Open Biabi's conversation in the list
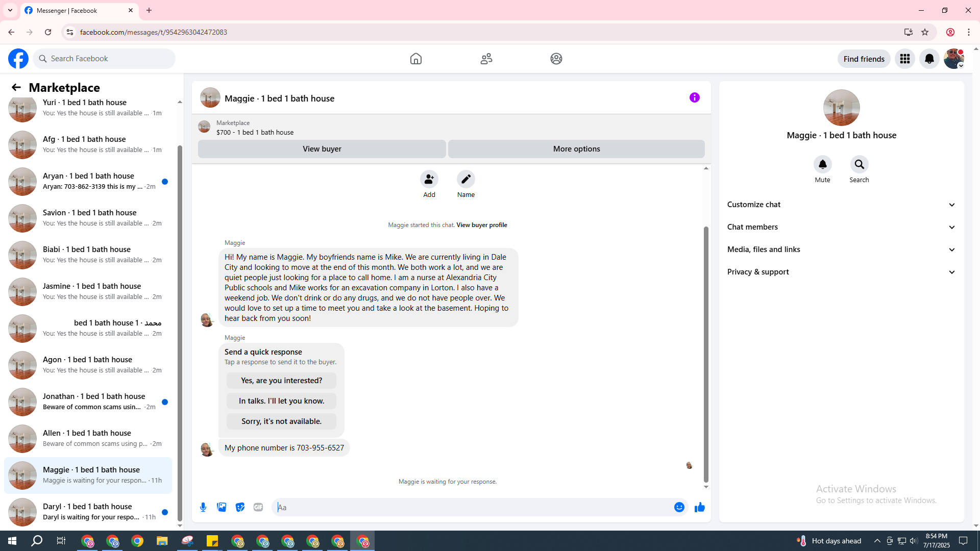The height and width of the screenshot is (551, 980). 88,255
